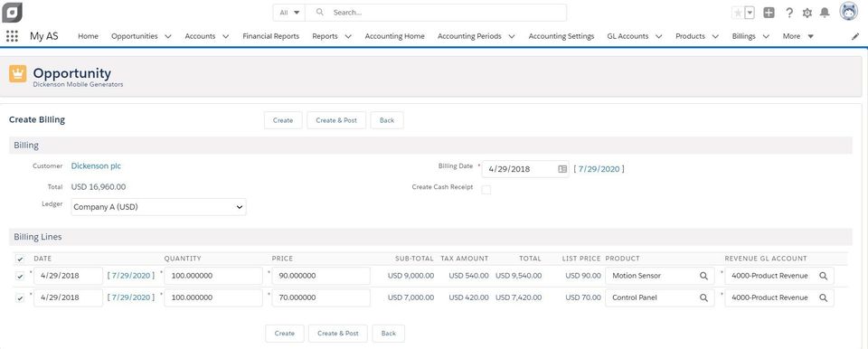868x349 pixels.
Task: Open the setup gear icon
Action: (807, 13)
